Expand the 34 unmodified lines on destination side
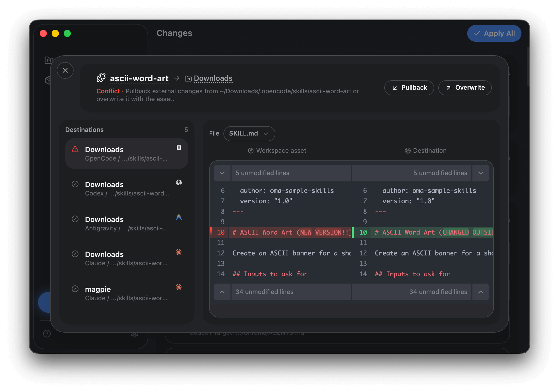 [x=481, y=292]
